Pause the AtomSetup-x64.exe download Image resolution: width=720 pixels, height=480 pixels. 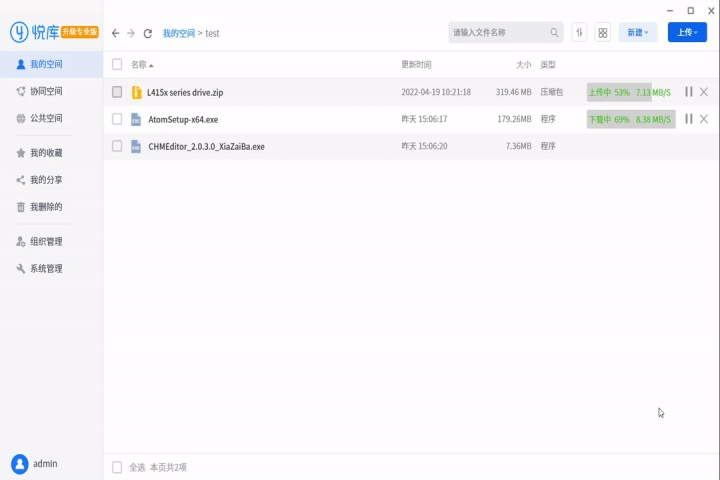click(688, 119)
